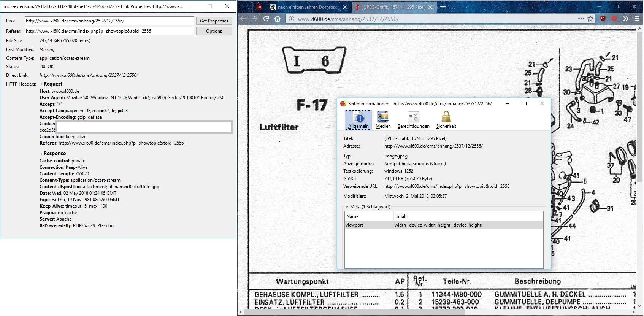
Task: Select Allgemein tab in Seiteninformationen
Action: click(358, 120)
